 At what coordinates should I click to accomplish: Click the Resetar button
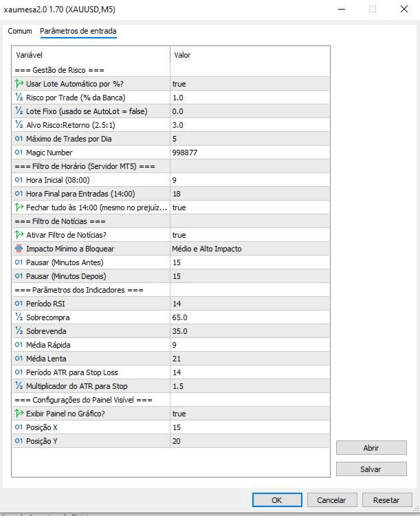(387, 500)
